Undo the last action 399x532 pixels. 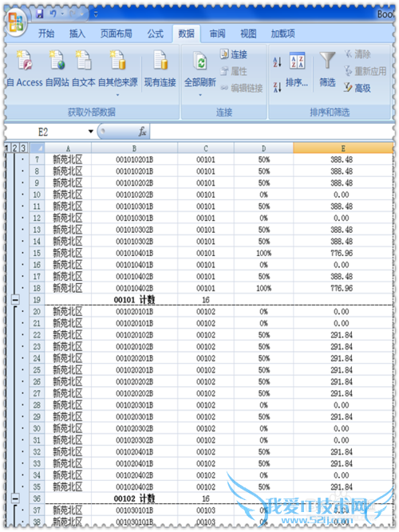53,14
